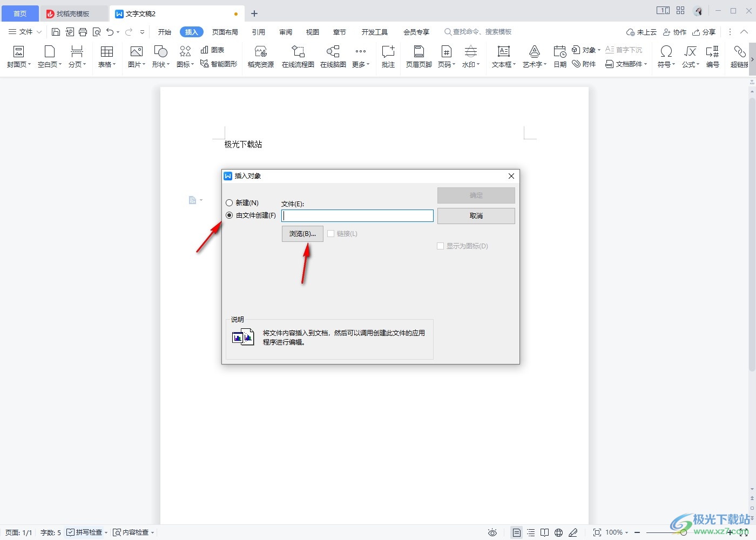Click the Smart Graphic (智能图形) icon
Viewport: 756px width, 540px height.
(x=219, y=64)
